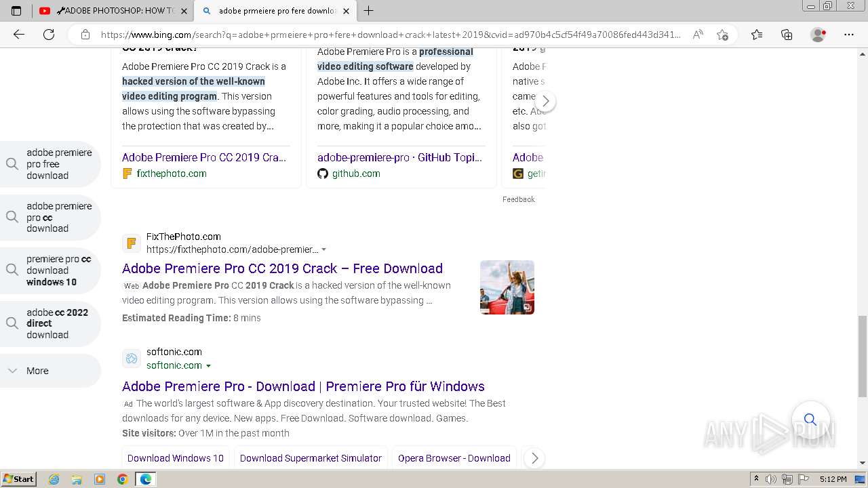Open github.com card source
Image resolution: width=868 pixels, height=488 pixels.
pyautogui.click(x=356, y=174)
